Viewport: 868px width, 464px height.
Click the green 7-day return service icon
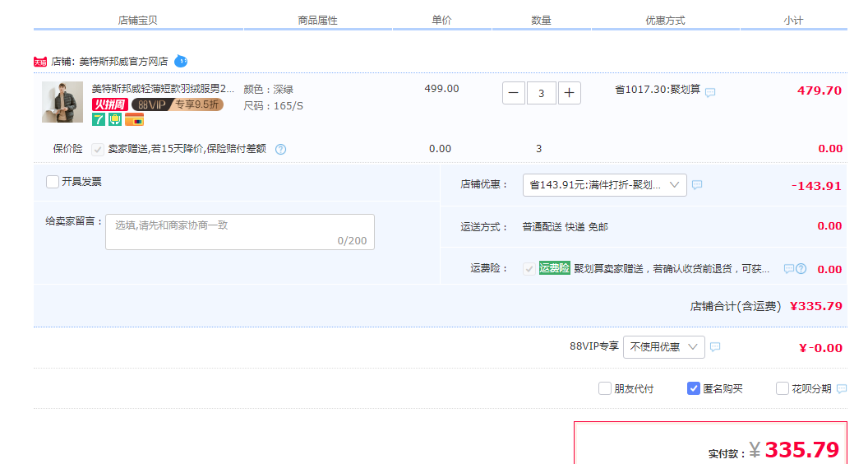coord(99,119)
